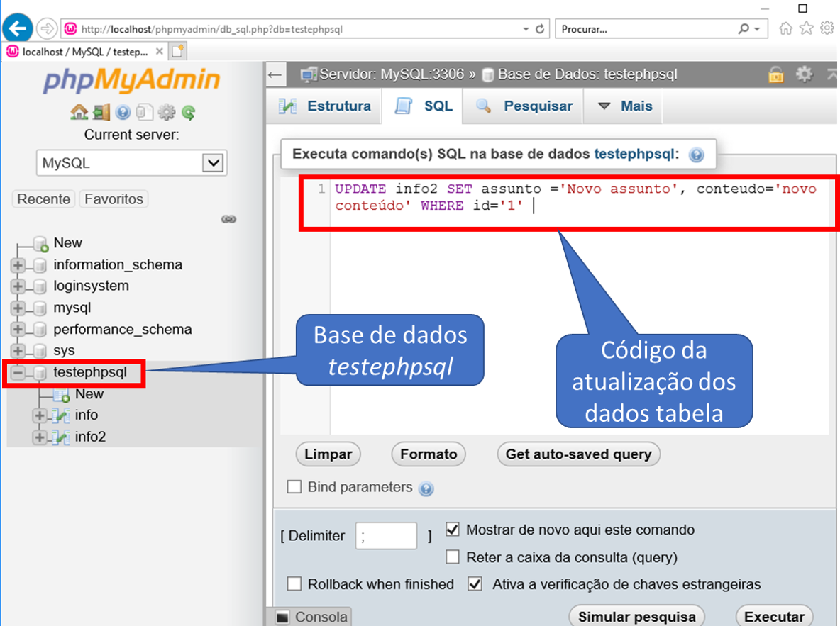
Task: Click Get auto-saved query button
Action: coord(579,454)
